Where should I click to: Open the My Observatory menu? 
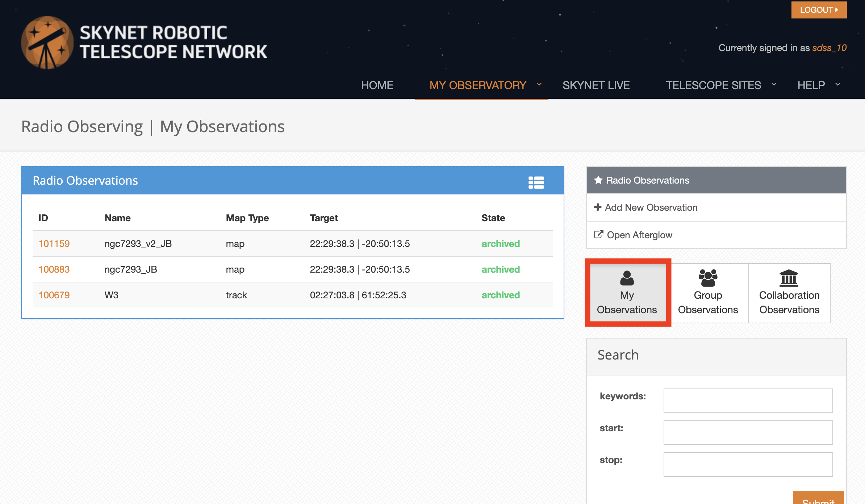coord(478,85)
